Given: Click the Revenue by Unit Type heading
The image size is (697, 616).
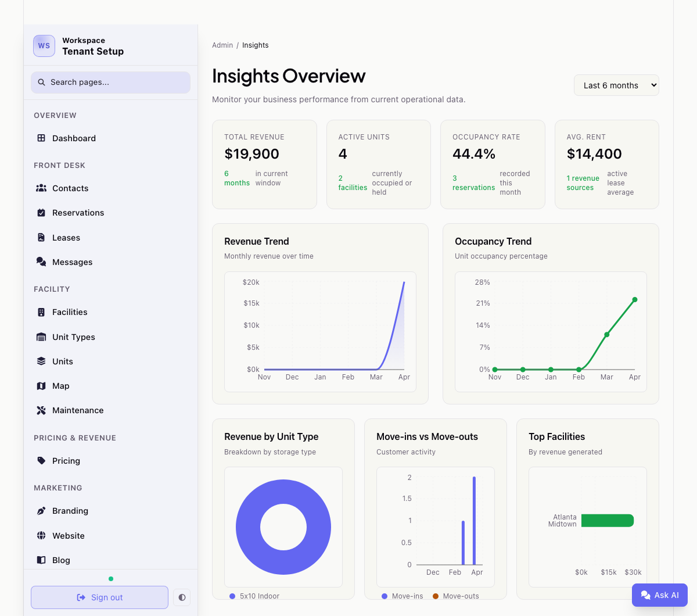Looking at the screenshot, I should (x=271, y=436).
